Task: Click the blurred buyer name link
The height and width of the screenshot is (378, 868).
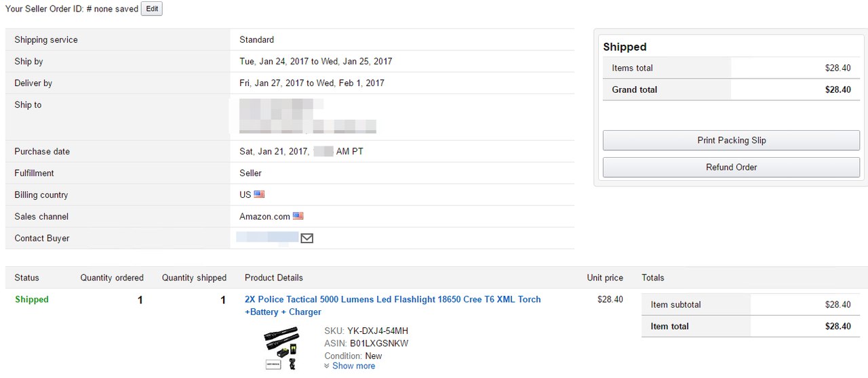Action: (x=267, y=237)
